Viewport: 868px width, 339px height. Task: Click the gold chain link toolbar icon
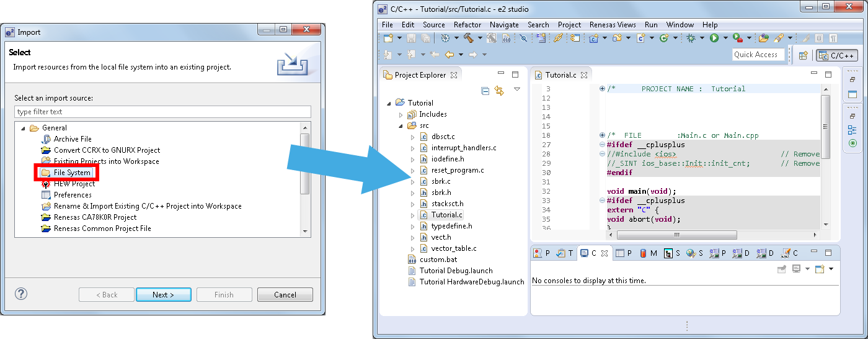click(558, 38)
